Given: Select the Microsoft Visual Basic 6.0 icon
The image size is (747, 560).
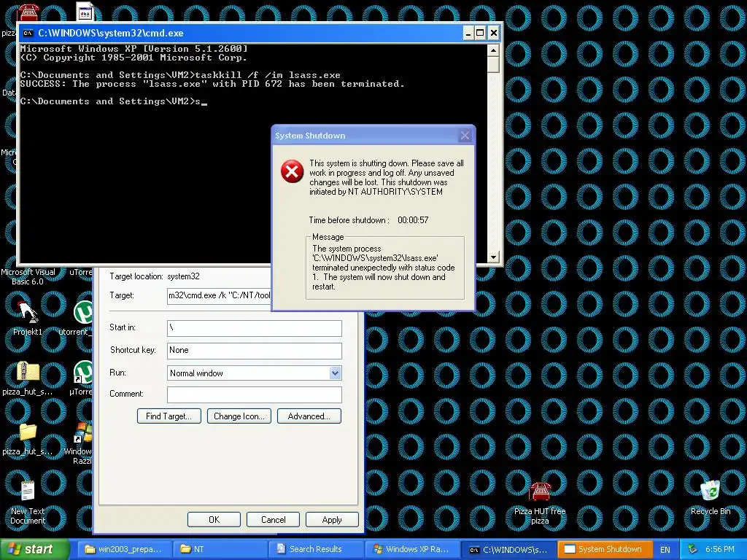Looking at the screenshot, I should 28,276.
